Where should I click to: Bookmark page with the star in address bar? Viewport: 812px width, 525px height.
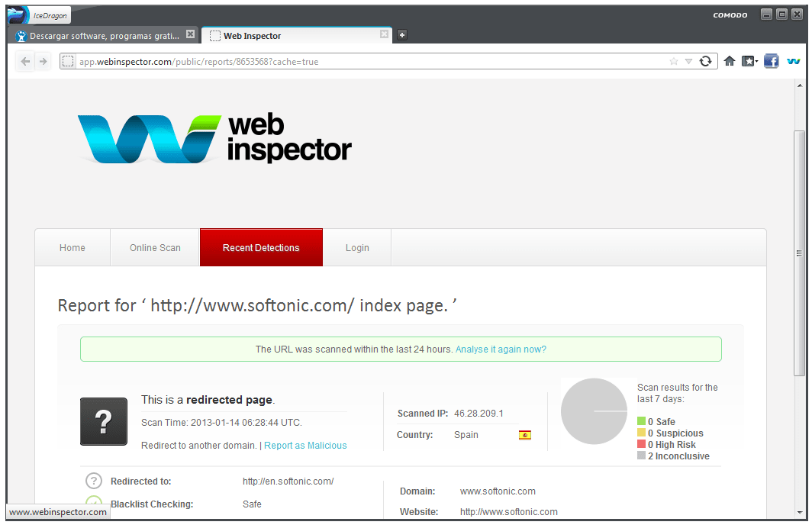(x=674, y=61)
